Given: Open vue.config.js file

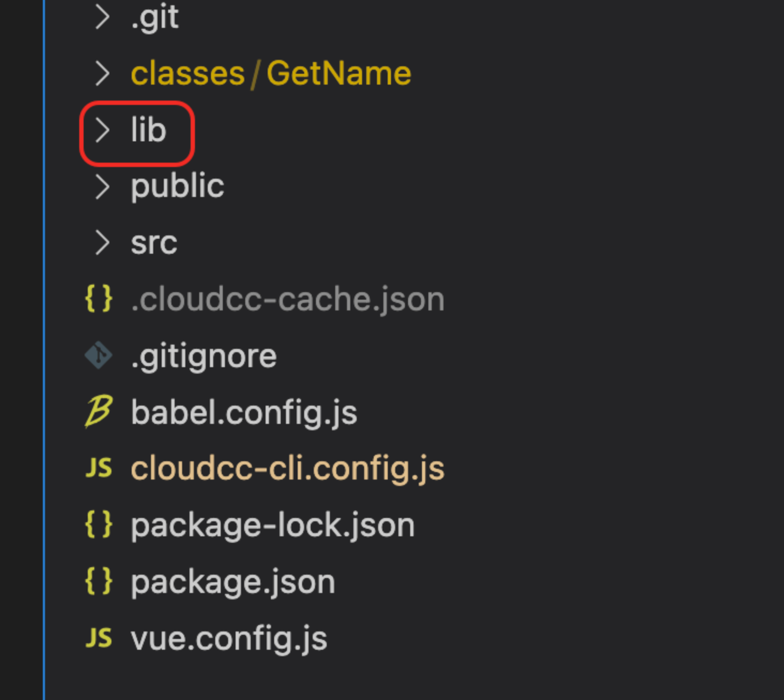Looking at the screenshot, I should pos(229,638).
